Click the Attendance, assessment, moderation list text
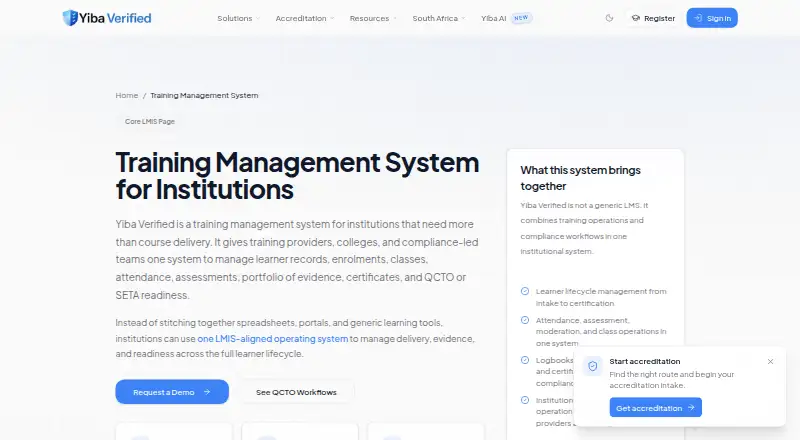The height and width of the screenshot is (440, 800). [601, 331]
